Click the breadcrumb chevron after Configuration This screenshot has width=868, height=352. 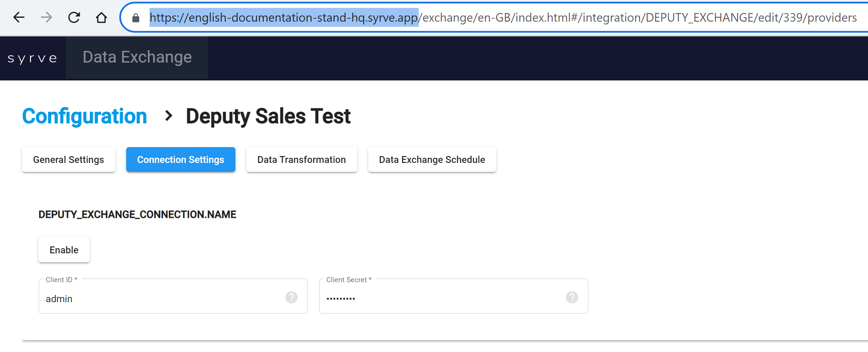pos(168,116)
